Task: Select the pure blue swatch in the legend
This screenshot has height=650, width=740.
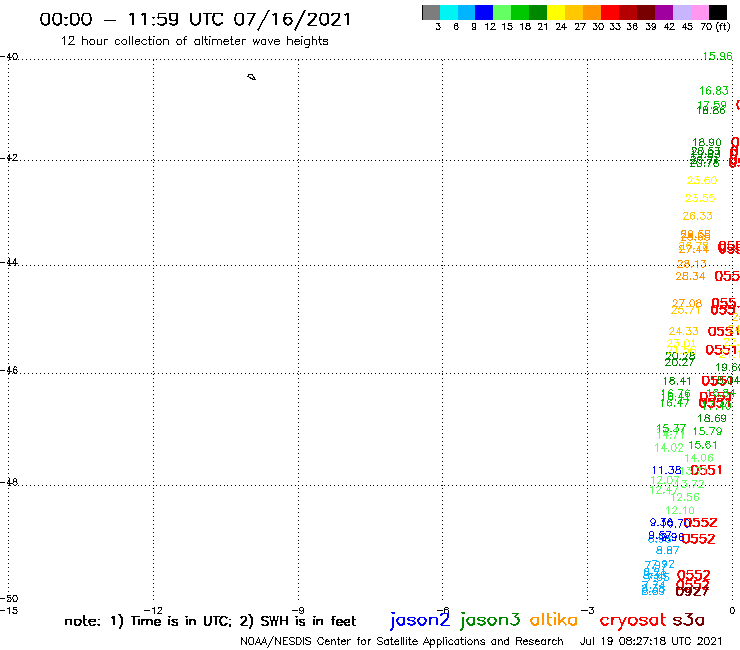Action: (484, 12)
